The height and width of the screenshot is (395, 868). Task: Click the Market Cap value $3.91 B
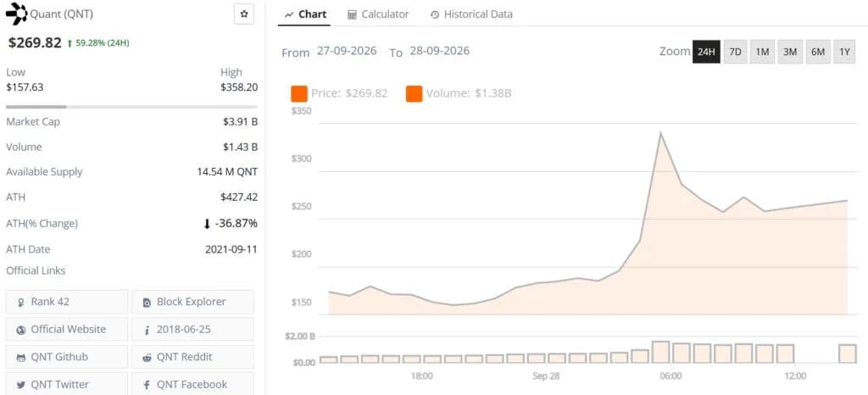240,122
